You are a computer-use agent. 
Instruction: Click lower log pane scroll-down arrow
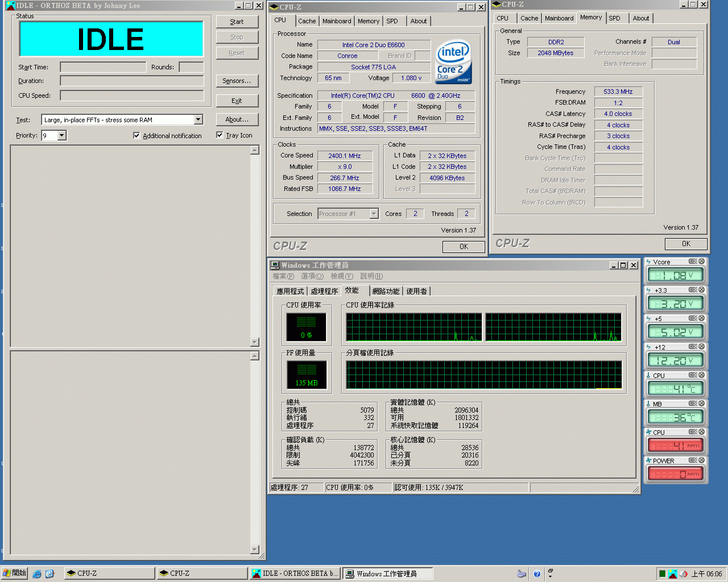coord(255,550)
